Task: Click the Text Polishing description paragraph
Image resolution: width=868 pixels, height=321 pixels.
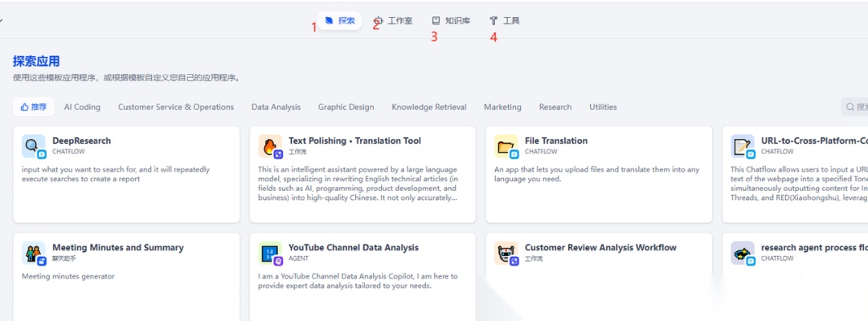Action: (358, 184)
